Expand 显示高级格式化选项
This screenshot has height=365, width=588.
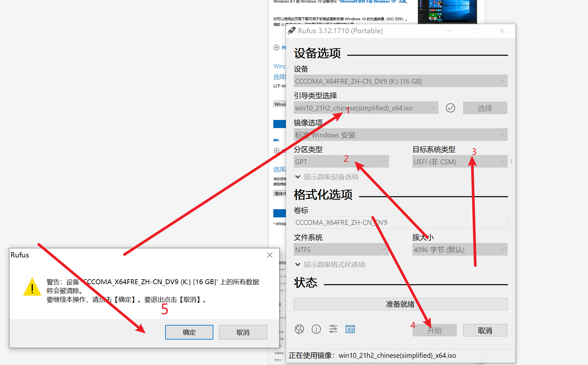[330, 265]
